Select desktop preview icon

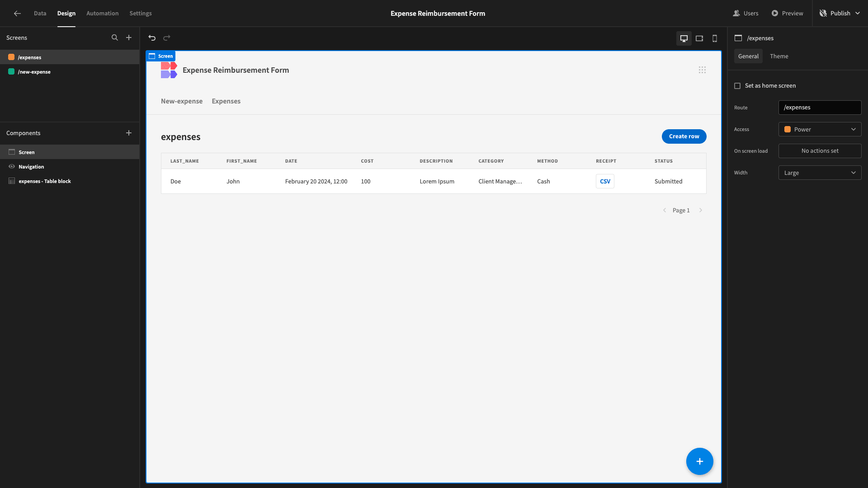coord(684,38)
